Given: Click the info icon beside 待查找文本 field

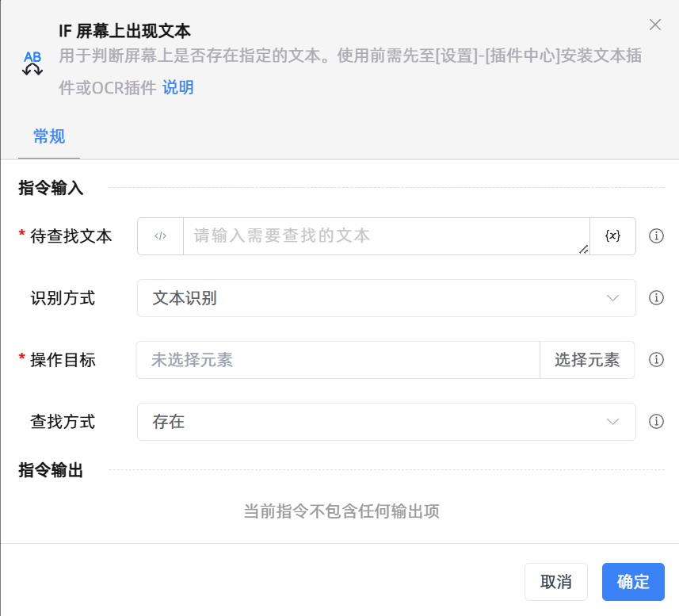Looking at the screenshot, I should coord(656,235).
